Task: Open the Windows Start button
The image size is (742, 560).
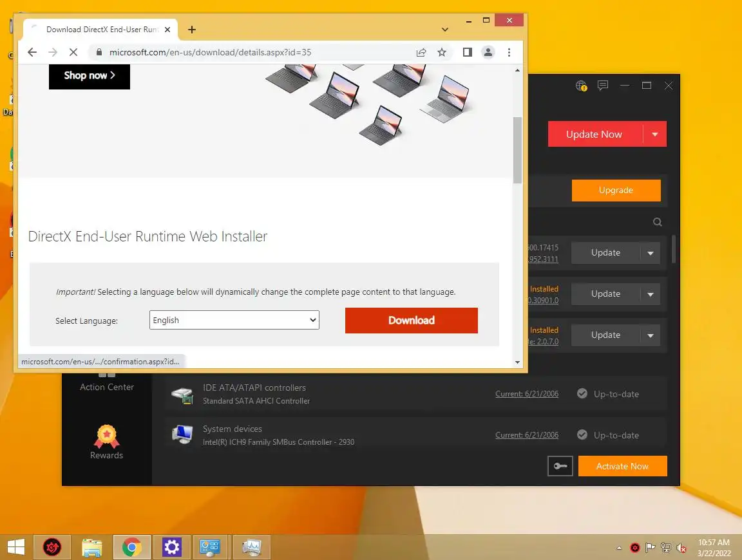Action: tap(16, 547)
